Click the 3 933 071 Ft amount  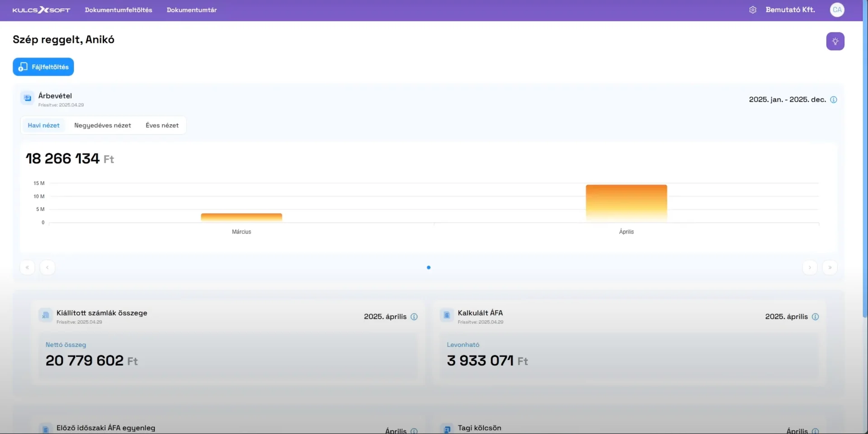pyautogui.click(x=487, y=360)
